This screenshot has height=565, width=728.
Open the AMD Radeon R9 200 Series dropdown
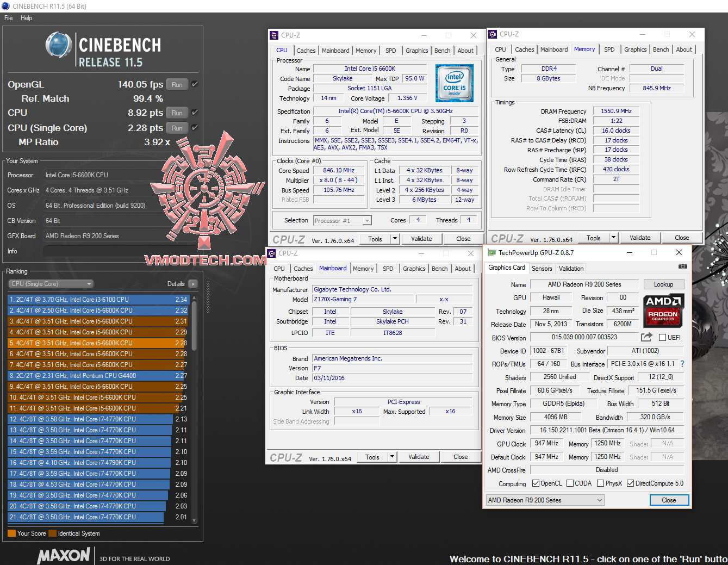[545, 500]
